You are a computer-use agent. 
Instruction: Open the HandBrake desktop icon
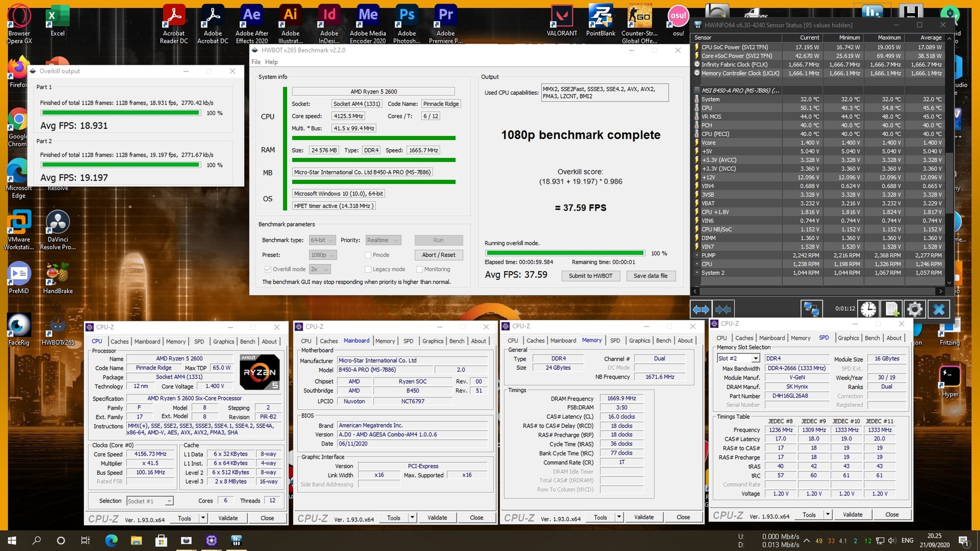58,278
